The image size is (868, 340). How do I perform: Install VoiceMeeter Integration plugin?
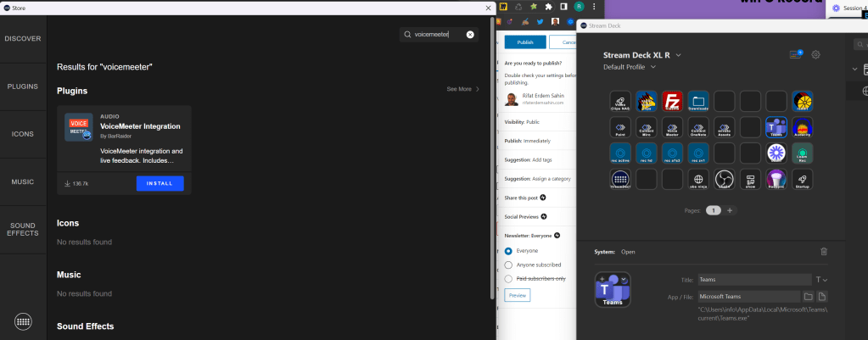160,183
